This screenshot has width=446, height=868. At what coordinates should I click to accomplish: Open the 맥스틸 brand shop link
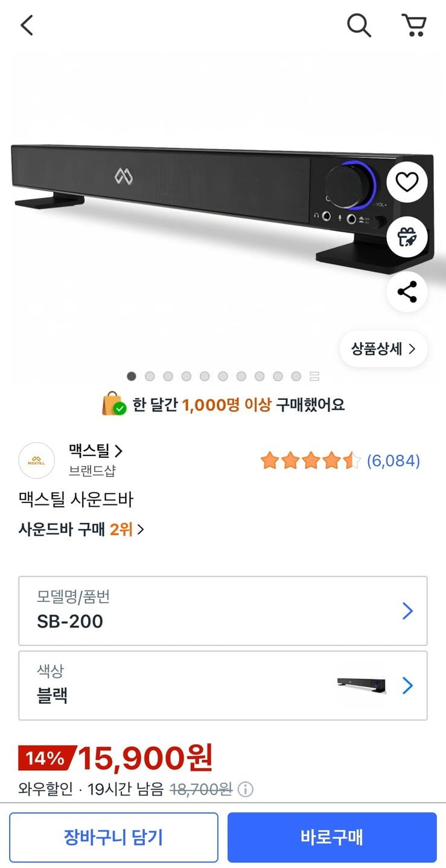point(95,451)
